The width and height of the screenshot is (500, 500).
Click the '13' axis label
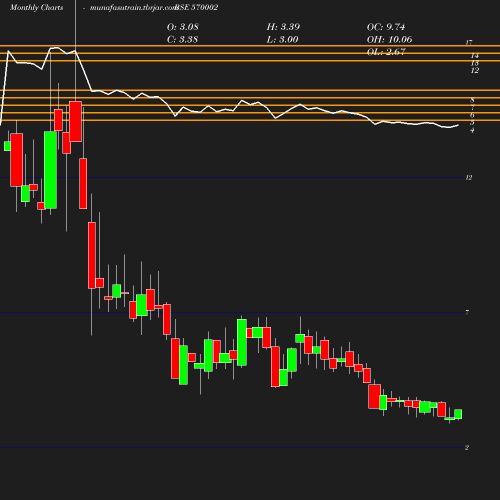pyautogui.click(x=475, y=63)
